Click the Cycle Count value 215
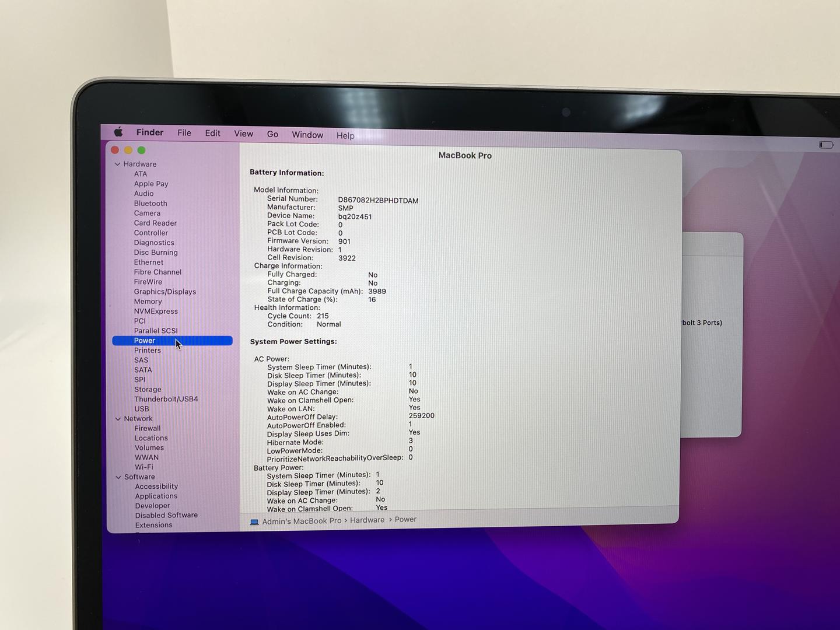Screen dimensions: 840x630 pyautogui.click(x=323, y=316)
